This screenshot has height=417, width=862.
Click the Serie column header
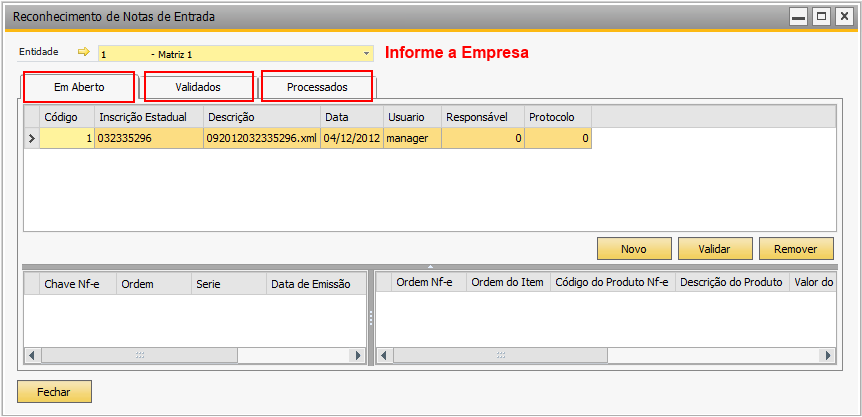click(228, 283)
